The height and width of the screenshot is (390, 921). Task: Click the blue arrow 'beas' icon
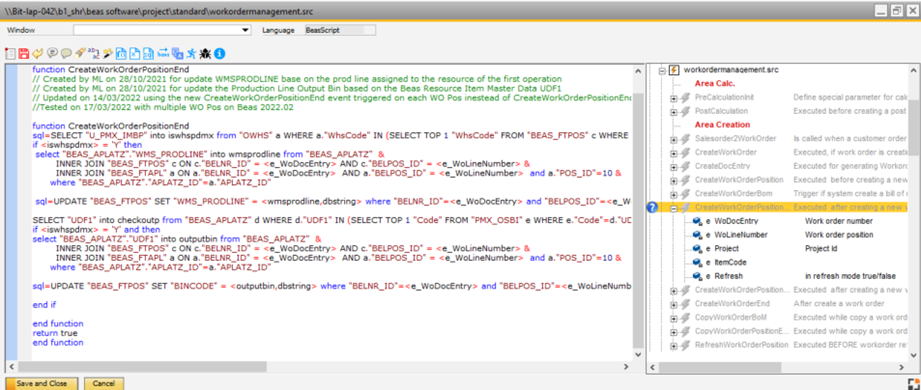tap(163, 54)
